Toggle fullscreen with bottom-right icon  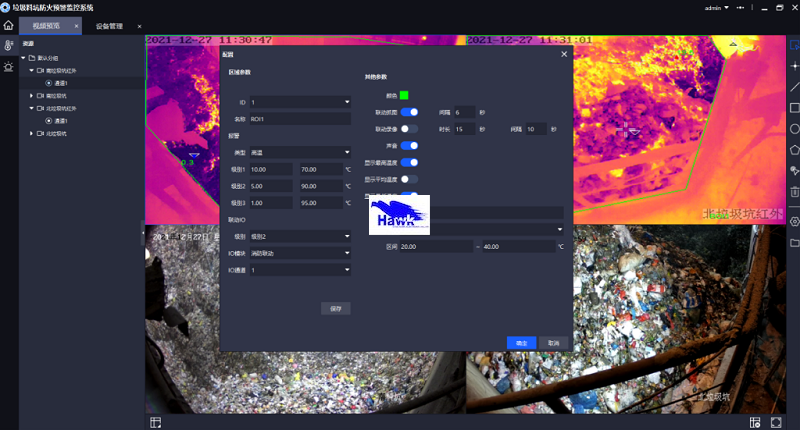click(776, 422)
